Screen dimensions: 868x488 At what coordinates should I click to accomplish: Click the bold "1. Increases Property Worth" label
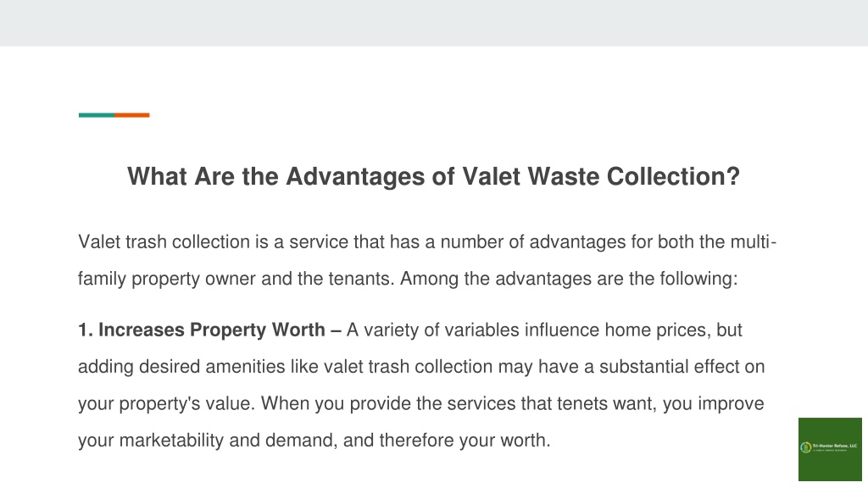pyautogui.click(x=202, y=330)
